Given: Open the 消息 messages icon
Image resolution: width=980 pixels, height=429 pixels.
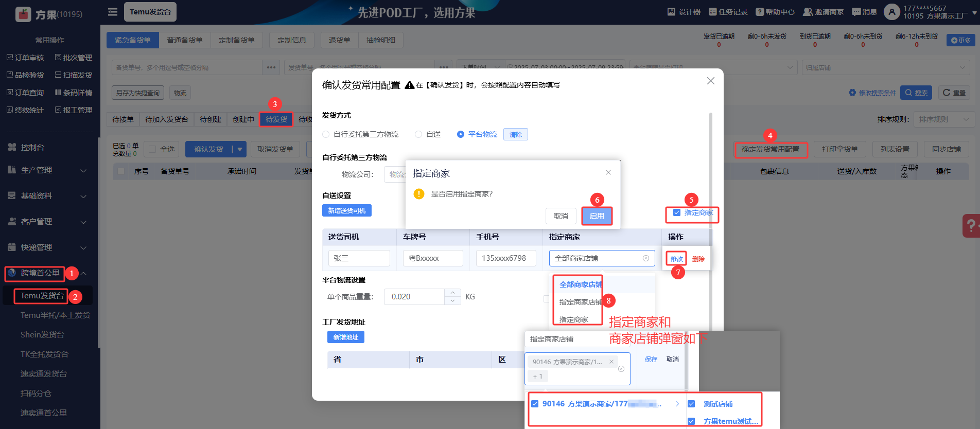Looking at the screenshot, I should coord(856,12).
